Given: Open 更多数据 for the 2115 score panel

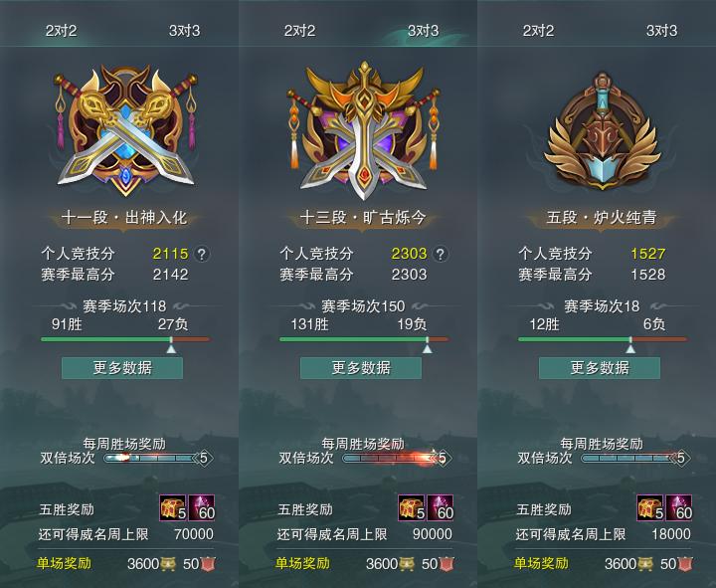Looking at the screenshot, I should 122,368.
